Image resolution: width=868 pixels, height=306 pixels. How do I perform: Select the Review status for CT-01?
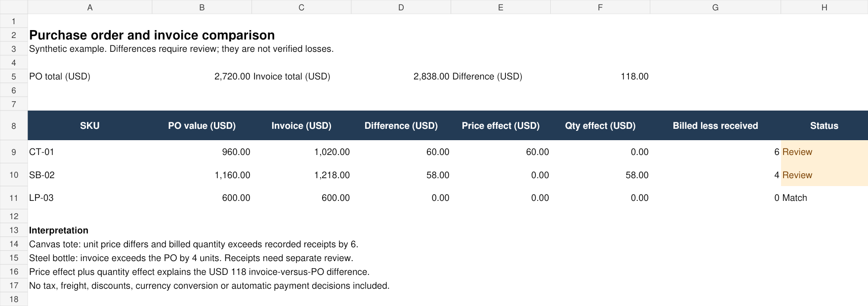(824, 152)
